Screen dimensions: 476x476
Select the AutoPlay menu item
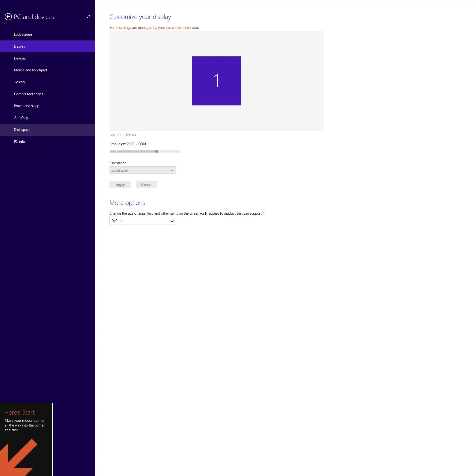click(x=21, y=118)
